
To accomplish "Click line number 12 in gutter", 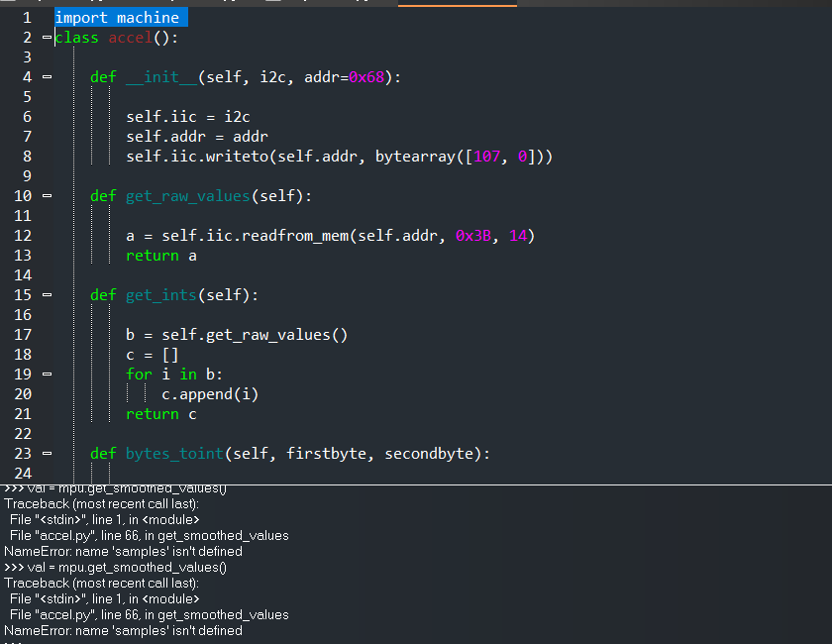I will pyautogui.click(x=23, y=236).
